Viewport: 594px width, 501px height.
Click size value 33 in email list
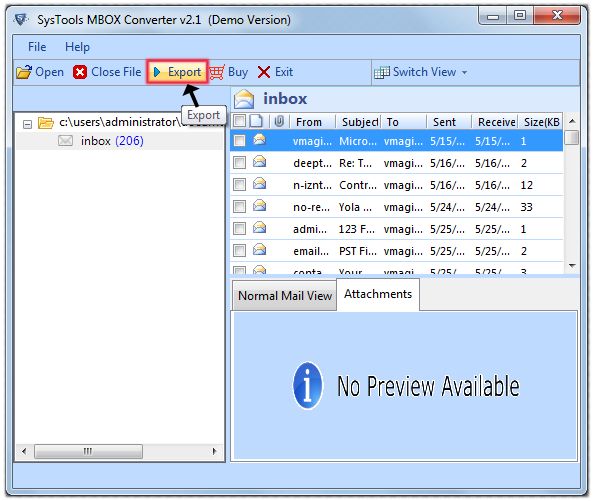tap(526, 207)
